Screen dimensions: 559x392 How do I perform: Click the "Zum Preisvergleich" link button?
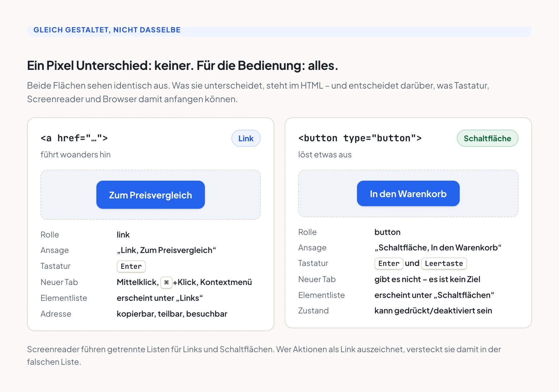click(151, 195)
